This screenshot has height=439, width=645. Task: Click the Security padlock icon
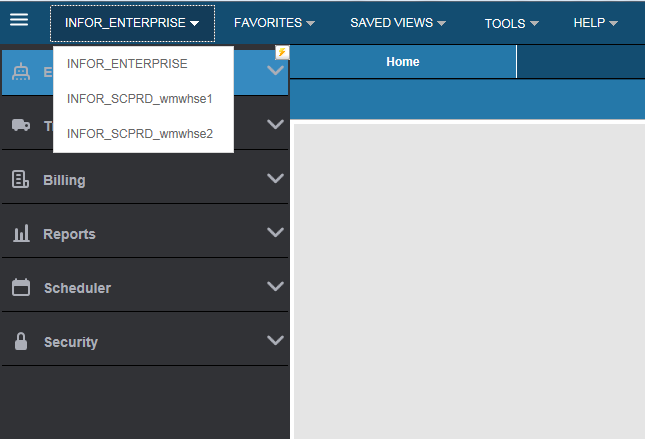click(x=20, y=342)
